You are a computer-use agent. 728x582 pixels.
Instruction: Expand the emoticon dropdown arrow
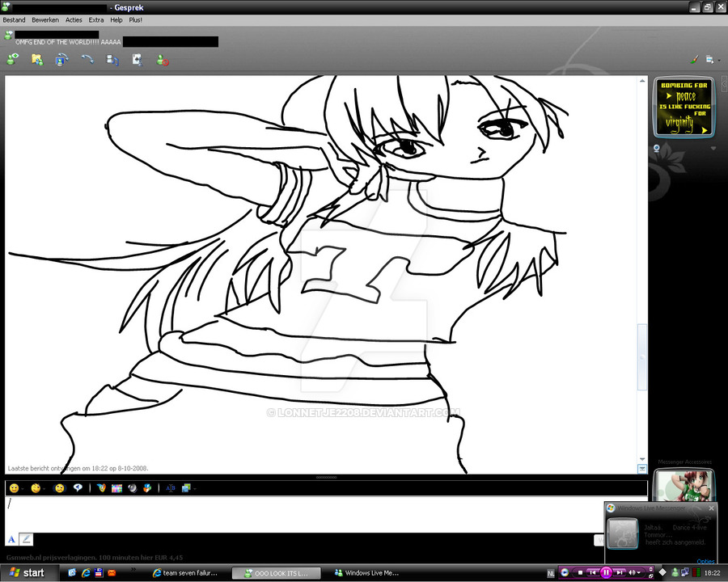(x=22, y=488)
